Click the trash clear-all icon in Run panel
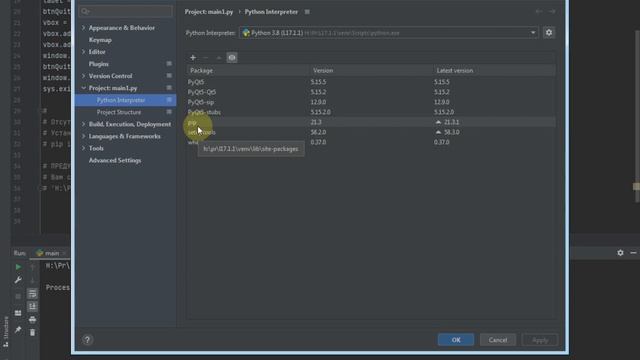Screen dimensions: 640x360 (x=32, y=333)
